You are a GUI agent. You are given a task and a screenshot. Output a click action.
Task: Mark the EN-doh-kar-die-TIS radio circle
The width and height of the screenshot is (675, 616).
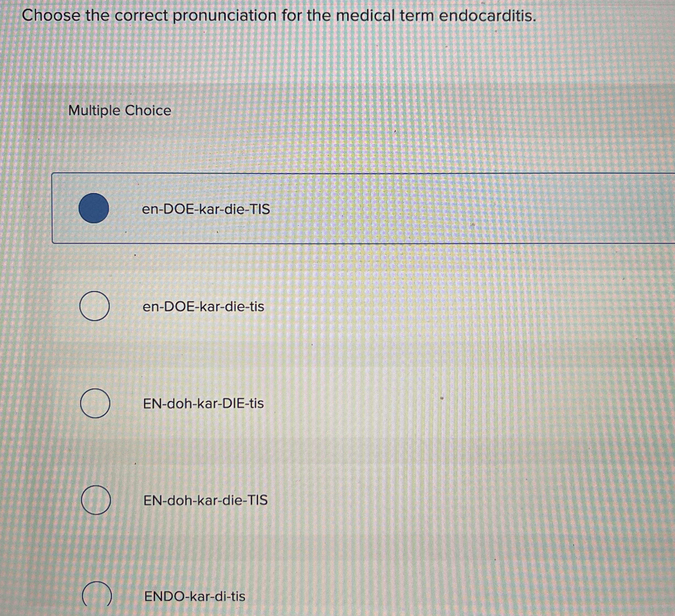coord(96,500)
